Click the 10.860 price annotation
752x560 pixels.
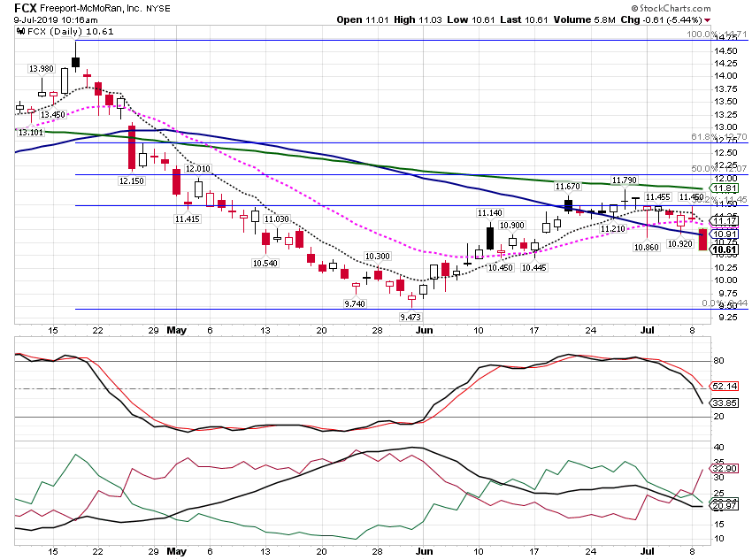[647, 247]
